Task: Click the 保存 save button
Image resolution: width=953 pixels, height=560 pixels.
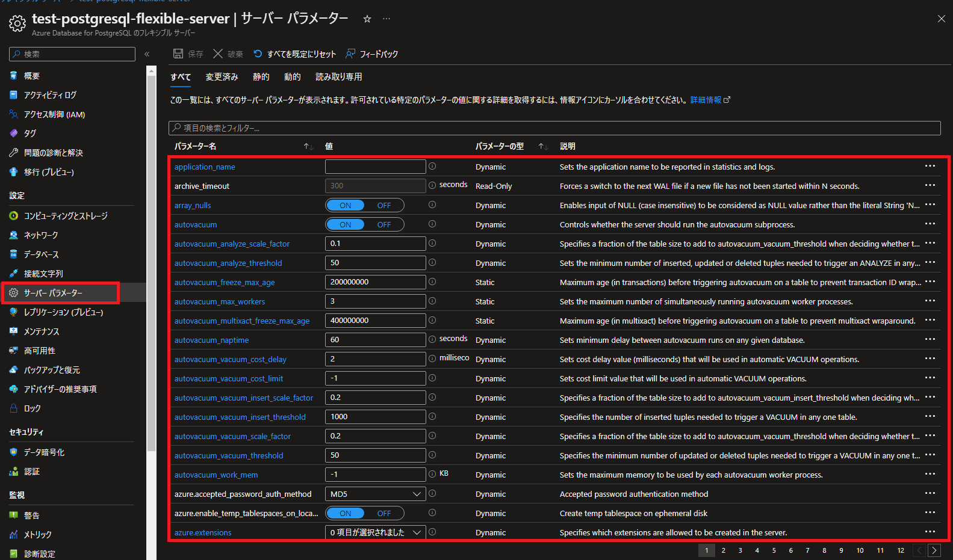Action: (x=188, y=54)
